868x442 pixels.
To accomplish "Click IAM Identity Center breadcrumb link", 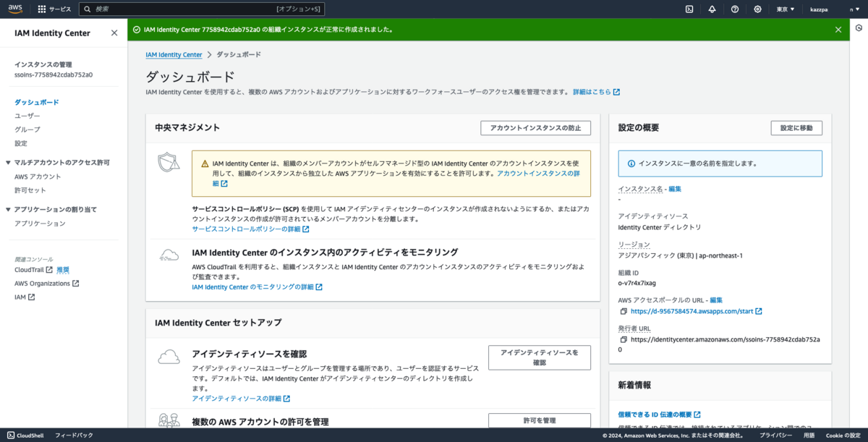I will 174,55.
